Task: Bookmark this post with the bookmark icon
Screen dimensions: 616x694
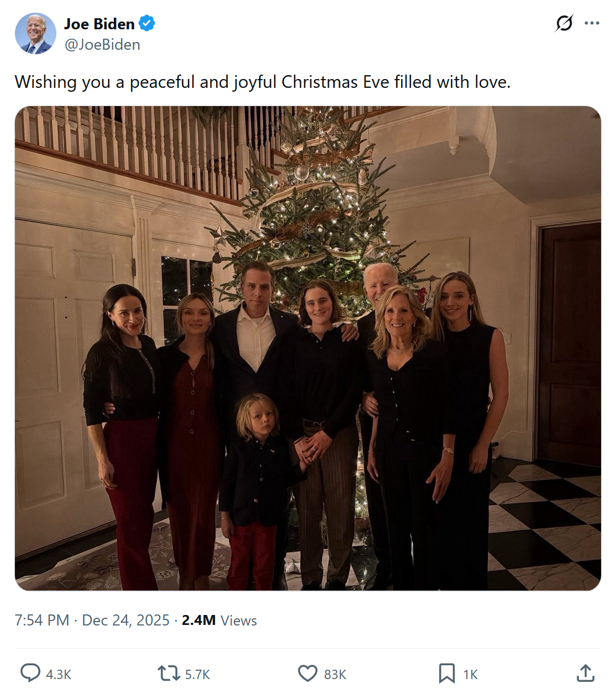Action: pyautogui.click(x=446, y=673)
